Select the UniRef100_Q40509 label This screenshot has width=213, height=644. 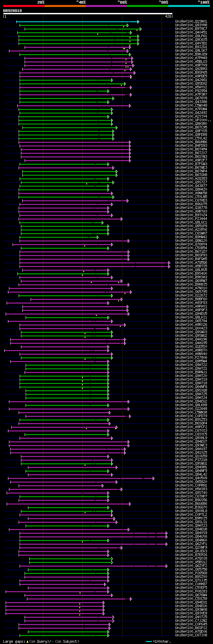[x=191, y=478]
